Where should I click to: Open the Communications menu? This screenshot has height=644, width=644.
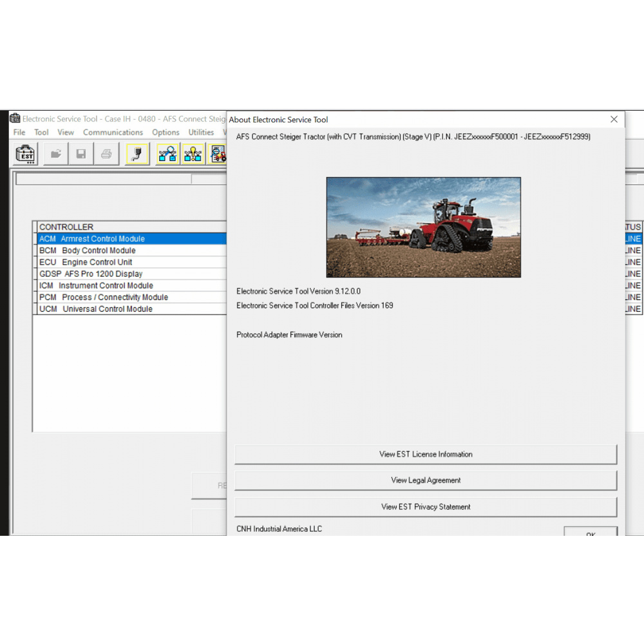click(x=113, y=132)
